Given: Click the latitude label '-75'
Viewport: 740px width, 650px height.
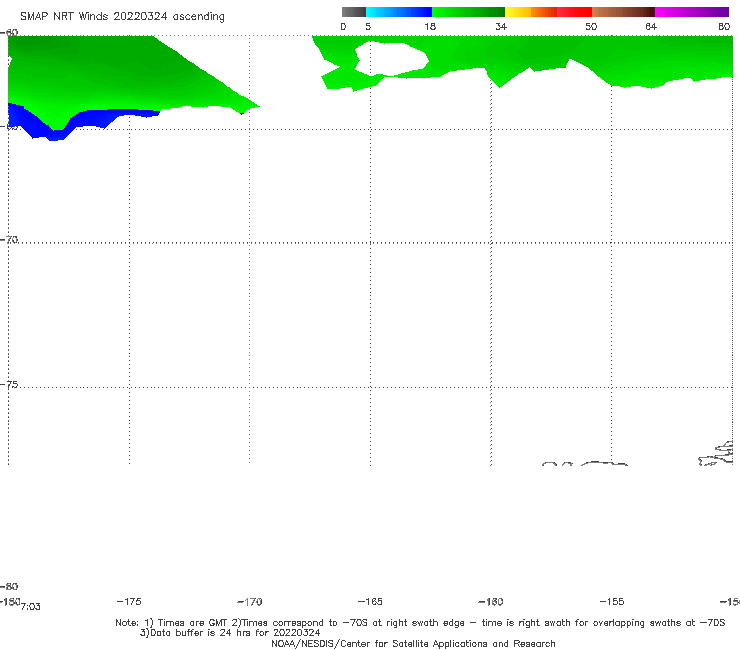Looking at the screenshot, I should (x=9, y=385).
